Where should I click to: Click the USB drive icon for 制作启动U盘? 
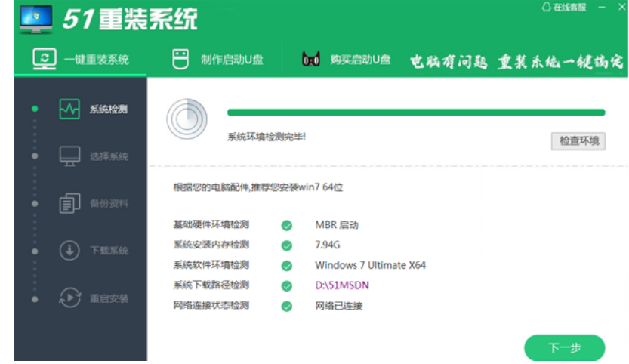(x=179, y=60)
